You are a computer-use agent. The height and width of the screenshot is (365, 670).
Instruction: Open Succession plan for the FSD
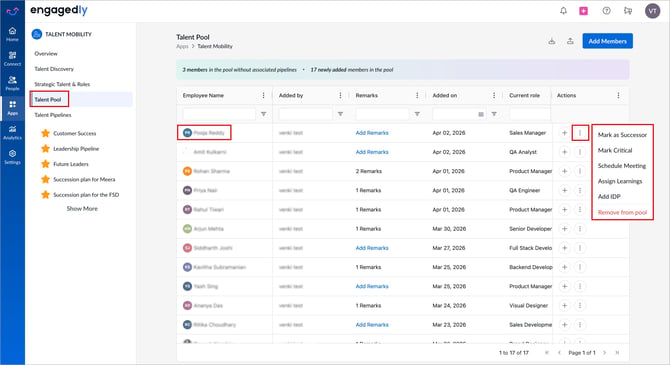86,195
